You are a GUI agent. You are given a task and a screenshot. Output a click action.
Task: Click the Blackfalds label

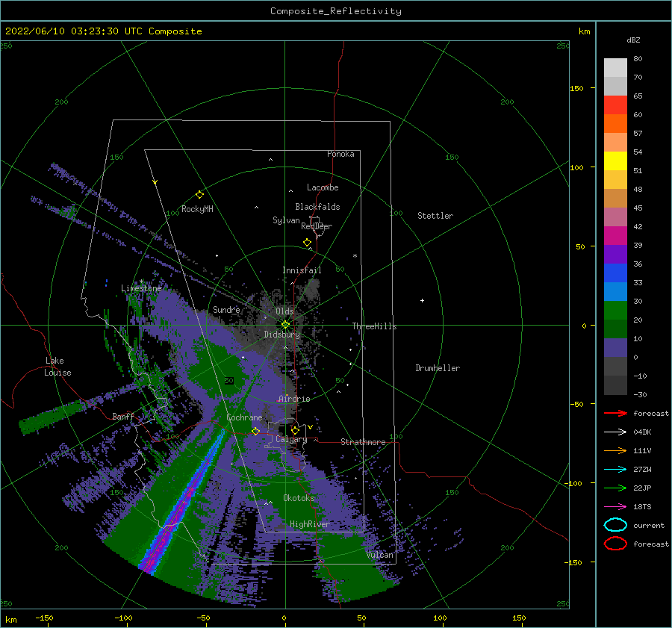point(317,207)
